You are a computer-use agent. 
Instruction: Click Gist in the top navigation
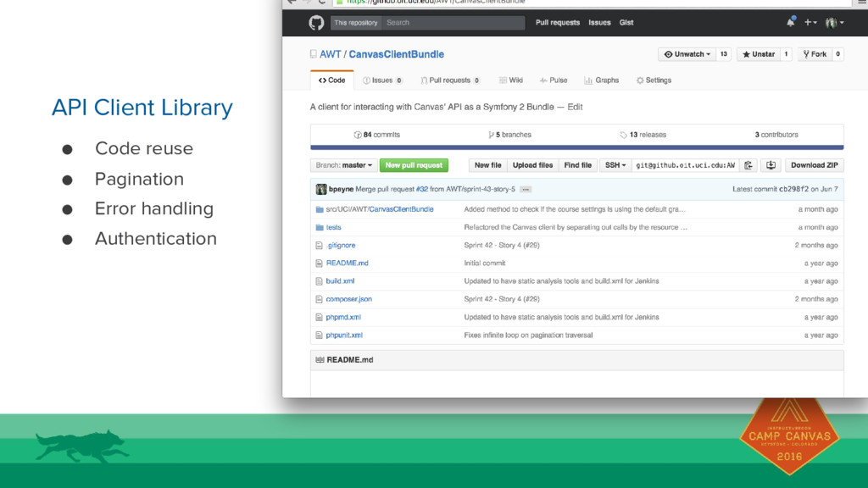tap(626, 23)
